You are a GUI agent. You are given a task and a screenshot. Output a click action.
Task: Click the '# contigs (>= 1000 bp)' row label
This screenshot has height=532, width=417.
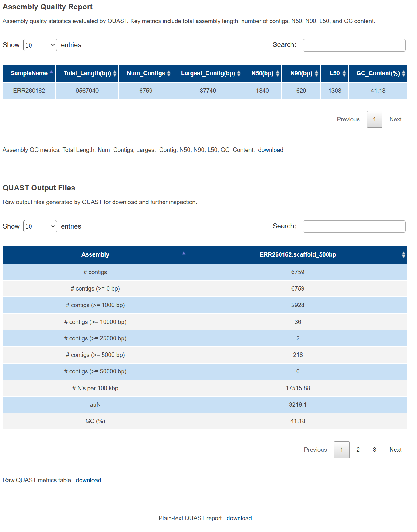(x=95, y=305)
